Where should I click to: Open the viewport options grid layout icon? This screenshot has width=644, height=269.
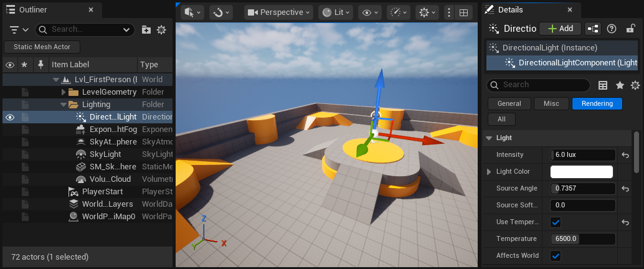tap(464, 12)
